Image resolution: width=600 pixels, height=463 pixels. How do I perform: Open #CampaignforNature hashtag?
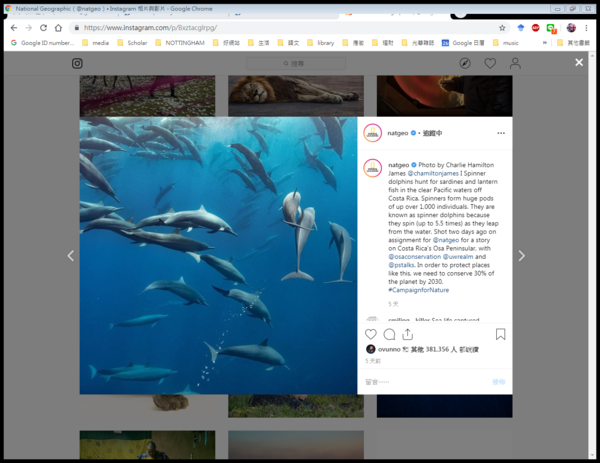pos(419,290)
